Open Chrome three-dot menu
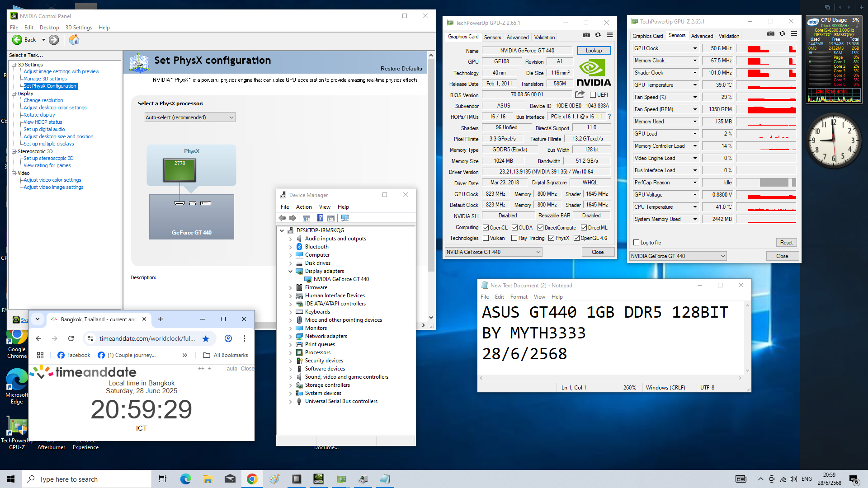The image size is (868, 488). [245, 338]
